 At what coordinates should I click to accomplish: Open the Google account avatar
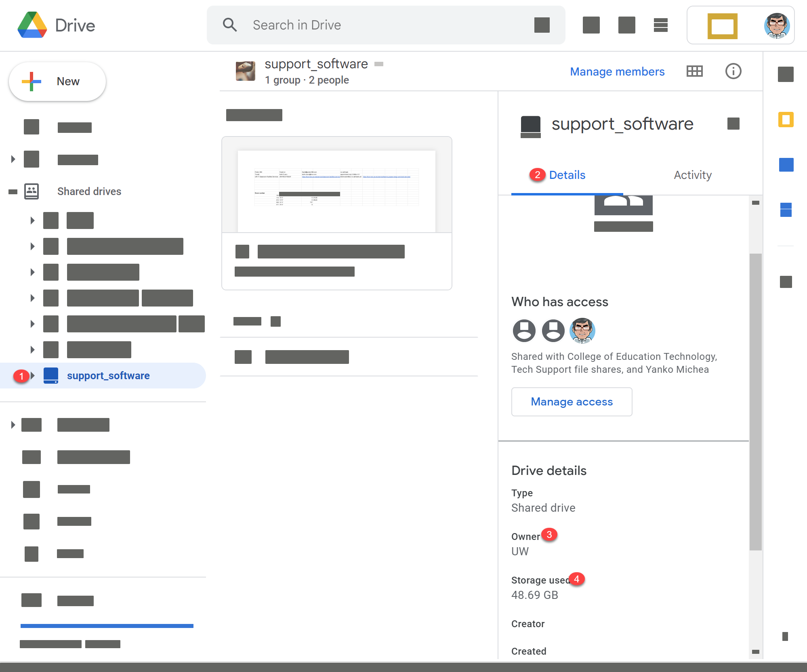point(776,25)
